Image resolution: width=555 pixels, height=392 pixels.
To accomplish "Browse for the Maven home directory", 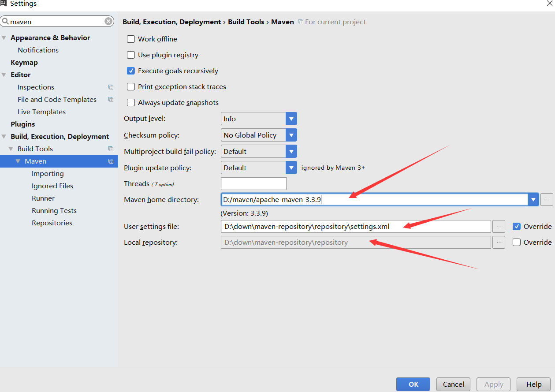I will [547, 200].
